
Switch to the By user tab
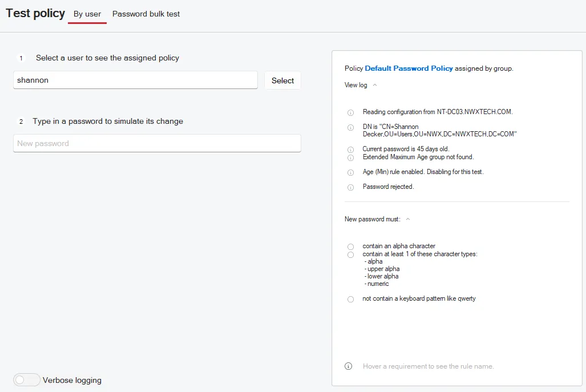[87, 14]
